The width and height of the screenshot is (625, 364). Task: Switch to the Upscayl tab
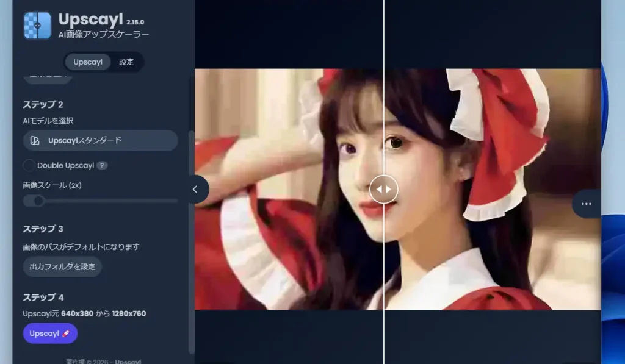(87, 62)
